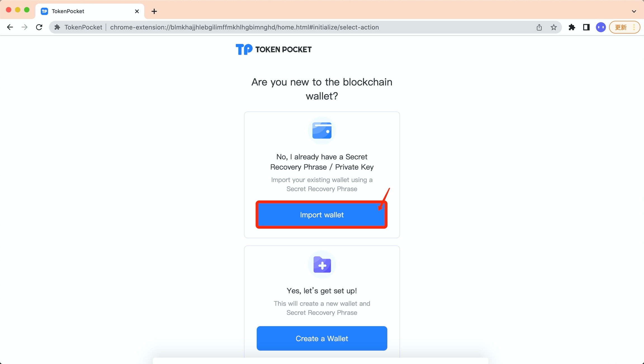Expand the tab search dropdown arrow
This screenshot has height=364, width=644.
point(634,11)
